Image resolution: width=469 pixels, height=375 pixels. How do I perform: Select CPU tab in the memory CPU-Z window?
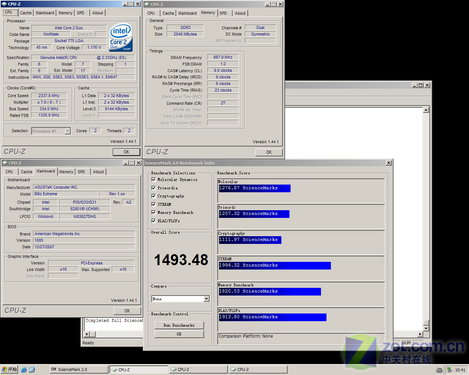tap(151, 13)
